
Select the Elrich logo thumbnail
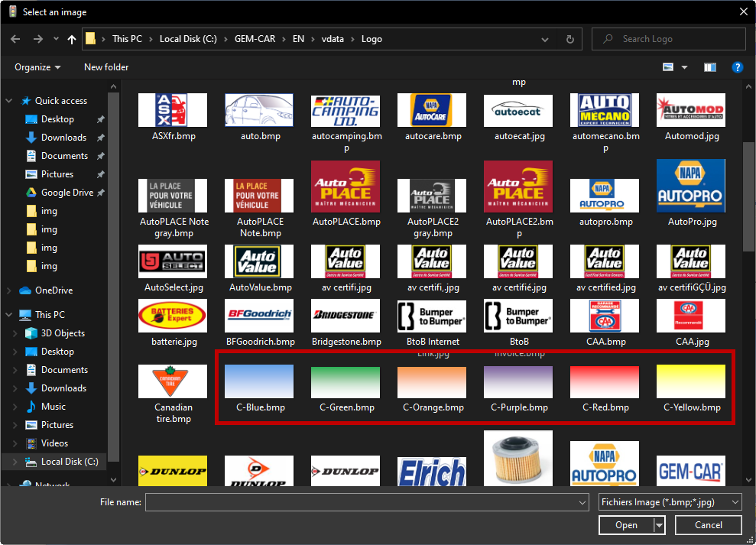click(433, 471)
